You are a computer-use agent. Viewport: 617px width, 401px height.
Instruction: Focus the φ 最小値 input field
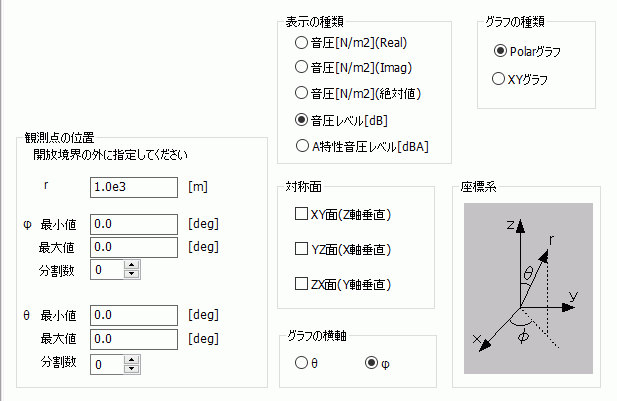134,223
